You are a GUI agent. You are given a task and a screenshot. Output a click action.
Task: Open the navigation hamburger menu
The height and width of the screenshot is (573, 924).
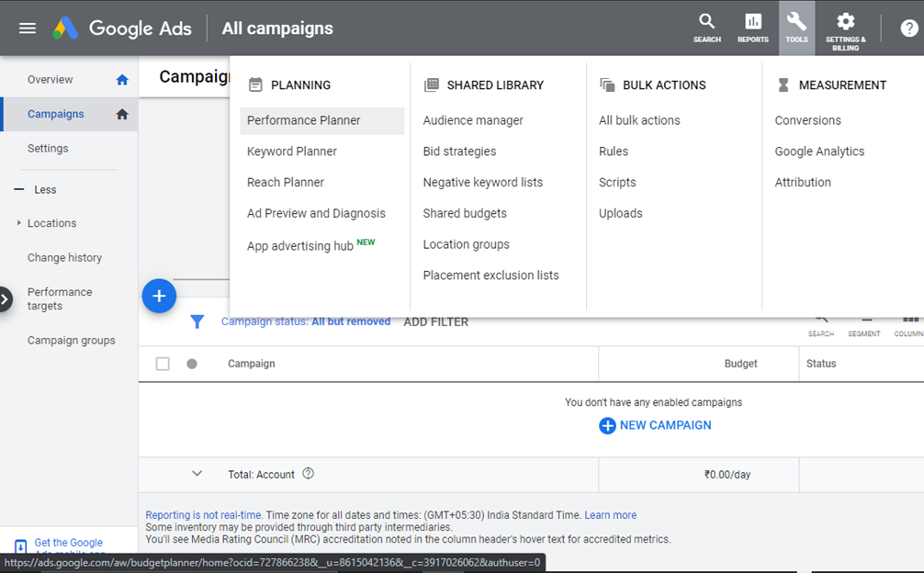[27, 28]
